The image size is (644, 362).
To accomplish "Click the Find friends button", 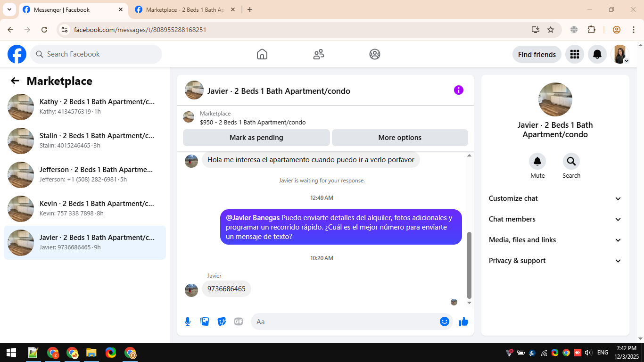I will [x=537, y=54].
